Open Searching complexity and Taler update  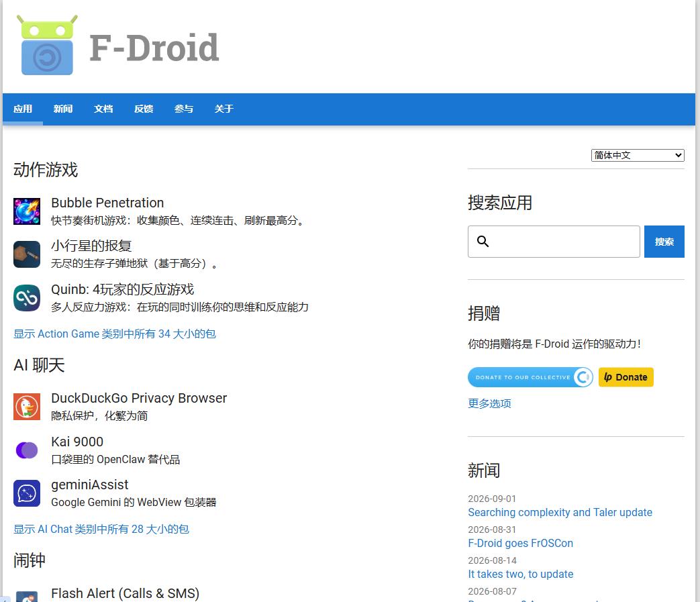(x=560, y=512)
